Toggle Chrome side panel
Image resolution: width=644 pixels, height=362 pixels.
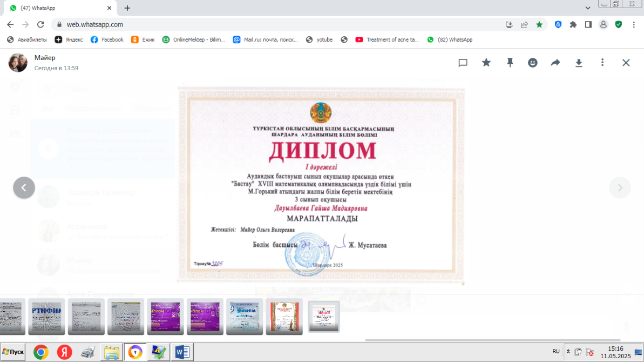(x=588, y=25)
